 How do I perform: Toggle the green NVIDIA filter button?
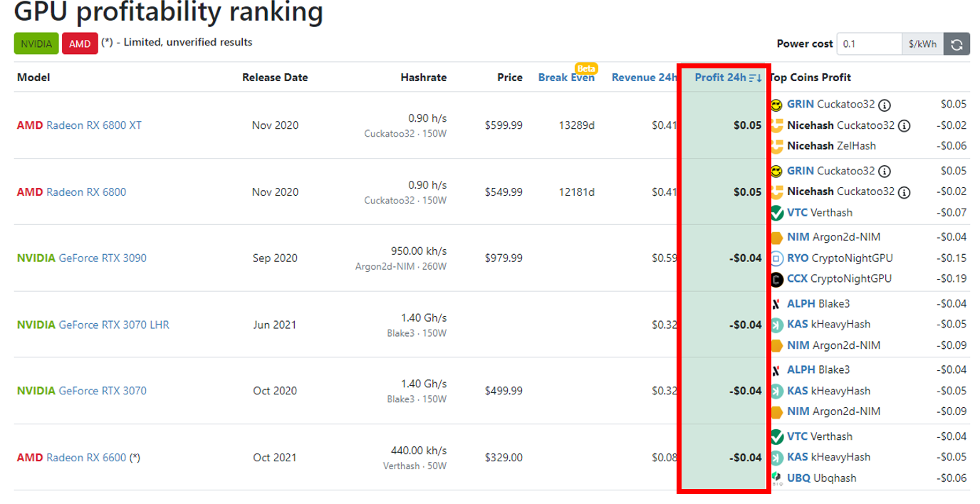(36, 43)
